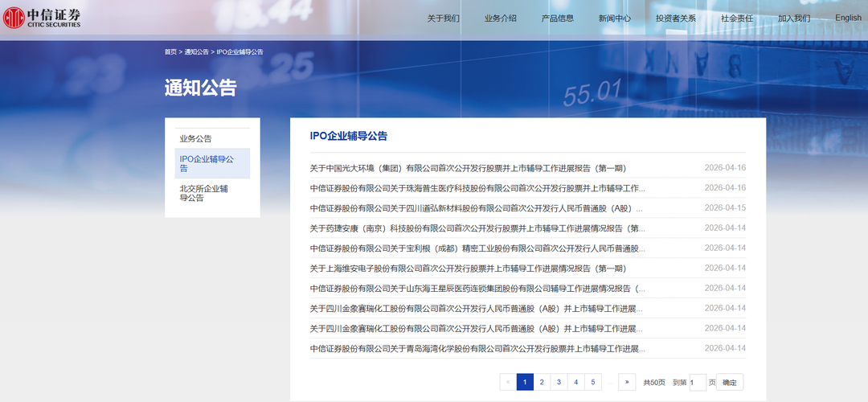Open the 山东海王星辰医药连锁 announcement

pos(477,288)
